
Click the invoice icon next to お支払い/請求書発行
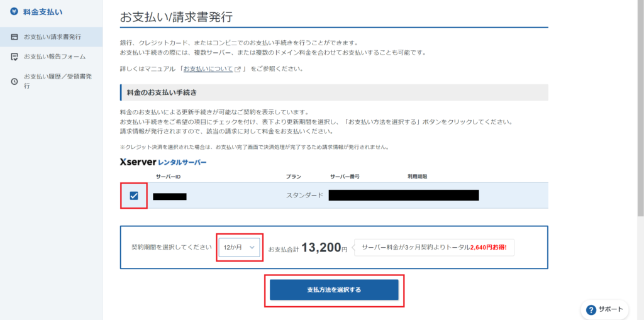(x=14, y=37)
